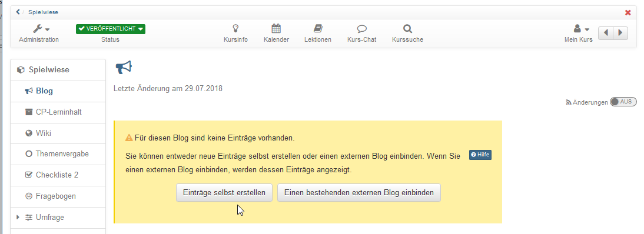Click the RSS icon beside Änderungen
Viewport: 644px width, 234px height.
[x=569, y=103]
